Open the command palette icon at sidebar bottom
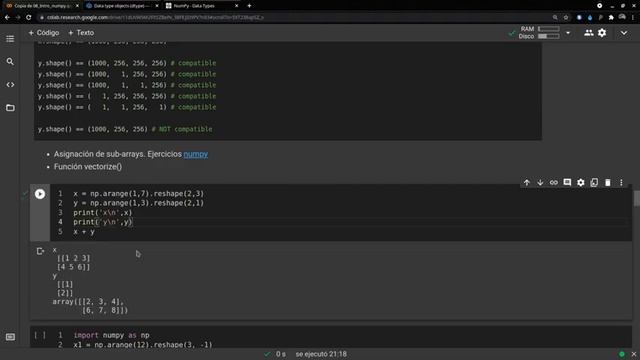 coord(10,337)
